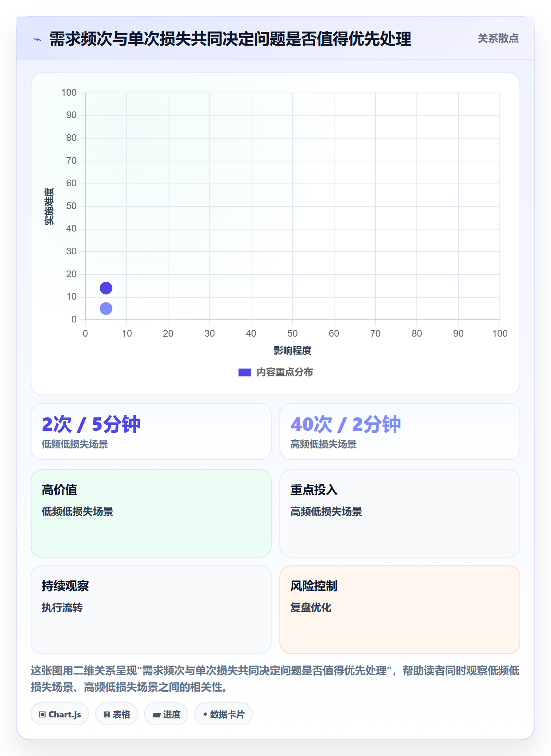Click the grid icon in 表格 tag
This screenshot has width=551, height=756.
[x=107, y=715]
